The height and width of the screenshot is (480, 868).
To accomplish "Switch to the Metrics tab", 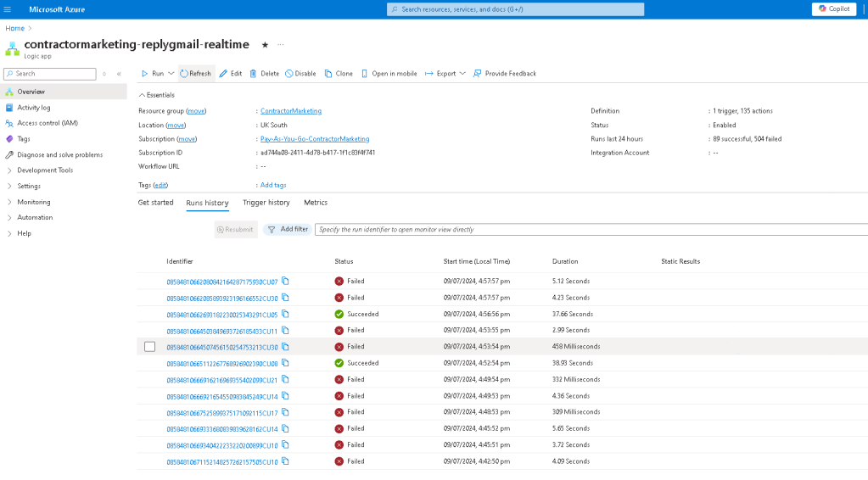I will pos(316,203).
